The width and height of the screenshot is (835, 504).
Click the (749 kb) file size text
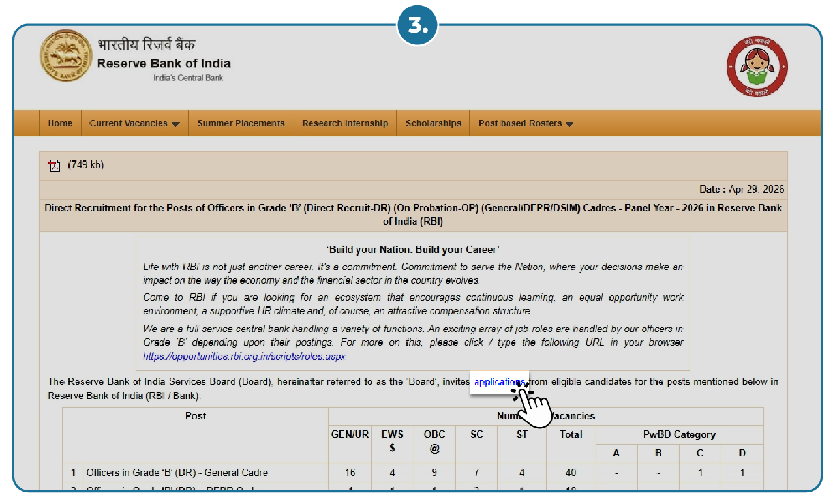(x=86, y=165)
